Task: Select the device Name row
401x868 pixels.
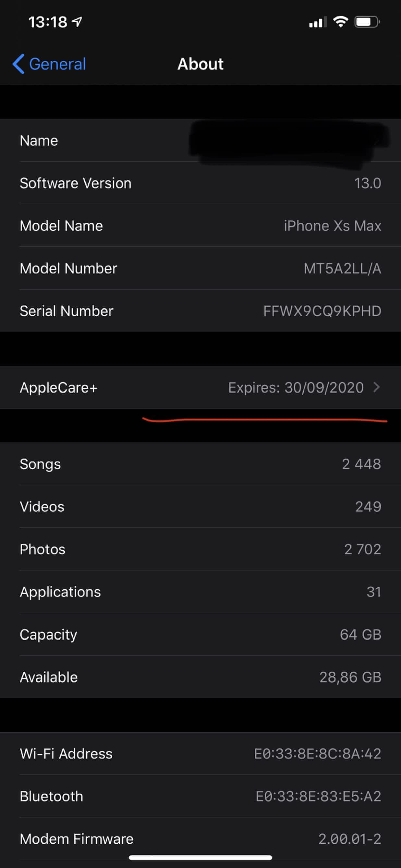Action: tap(200, 141)
